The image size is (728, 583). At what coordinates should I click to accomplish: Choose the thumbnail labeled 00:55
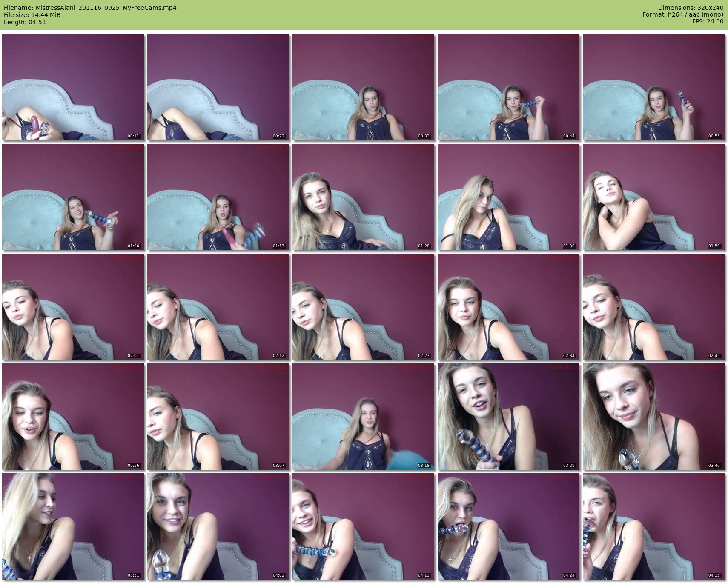pos(654,87)
